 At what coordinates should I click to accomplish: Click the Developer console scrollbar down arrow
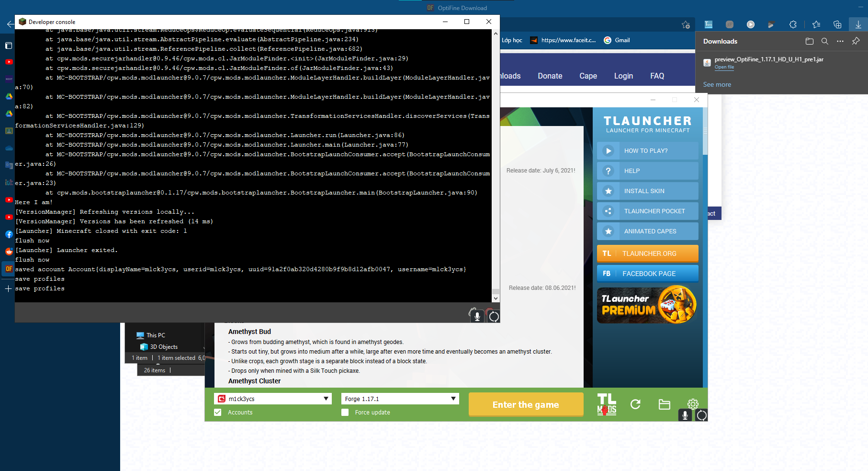(496, 298)
